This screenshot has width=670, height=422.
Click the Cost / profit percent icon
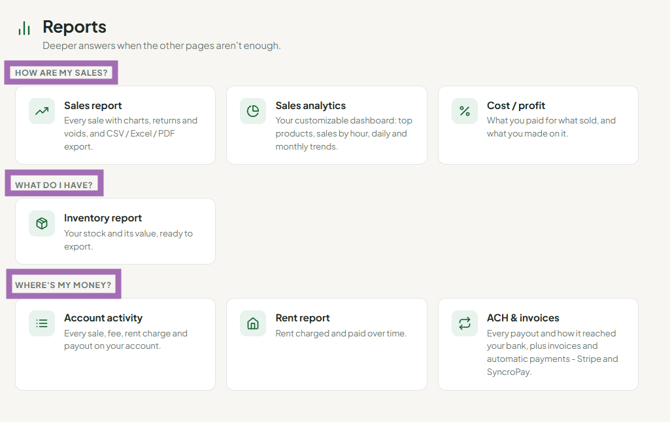(x=464, y=111)
